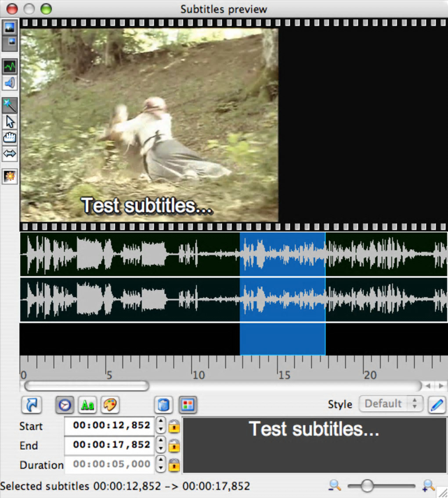Toggle the Start time lock
The image size is (448, 498).
click(x=174, y=426)
